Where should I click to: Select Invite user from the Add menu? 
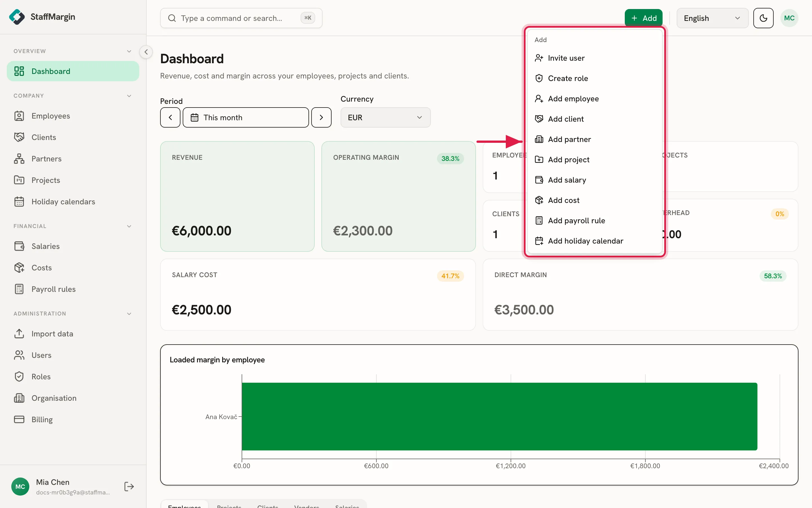tap(595, 58)
